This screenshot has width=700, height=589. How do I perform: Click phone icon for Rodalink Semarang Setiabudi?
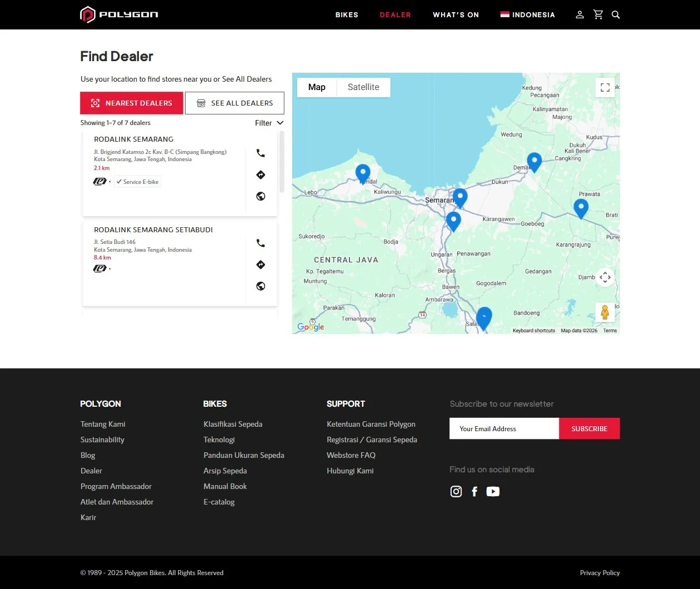[x=261, y=243]
